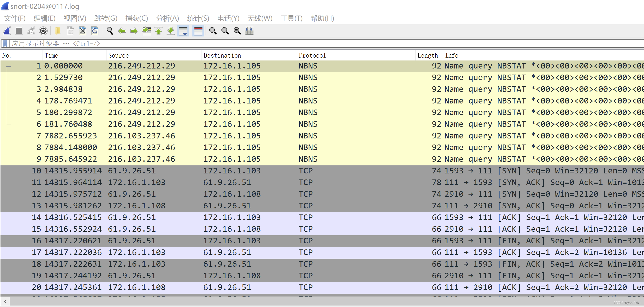Sort by the Info column header
644x307 pixels.
(x=544, y=55)
